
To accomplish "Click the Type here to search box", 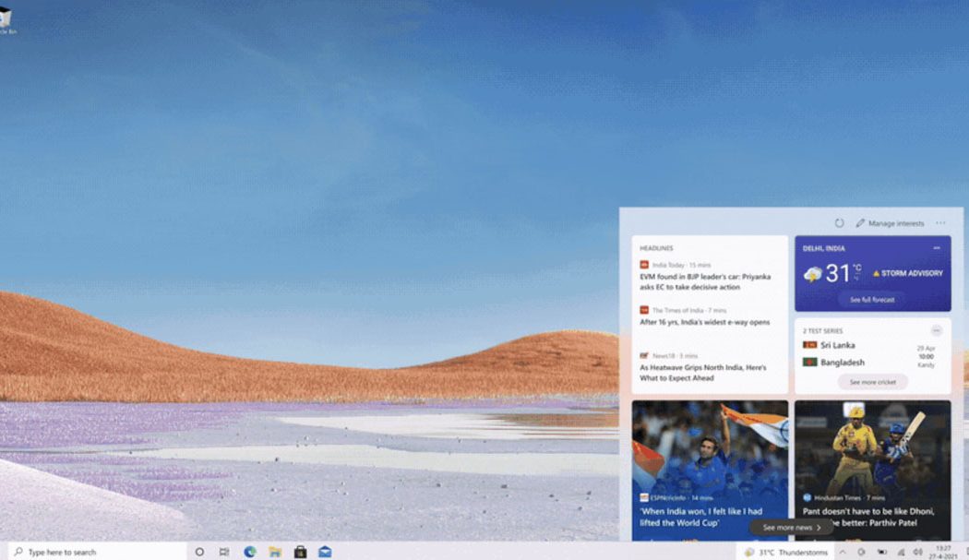I will 97,552.
